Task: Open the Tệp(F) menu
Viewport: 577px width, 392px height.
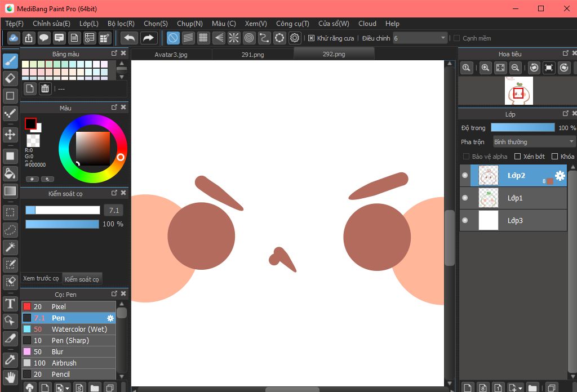Action: (14, 24)
